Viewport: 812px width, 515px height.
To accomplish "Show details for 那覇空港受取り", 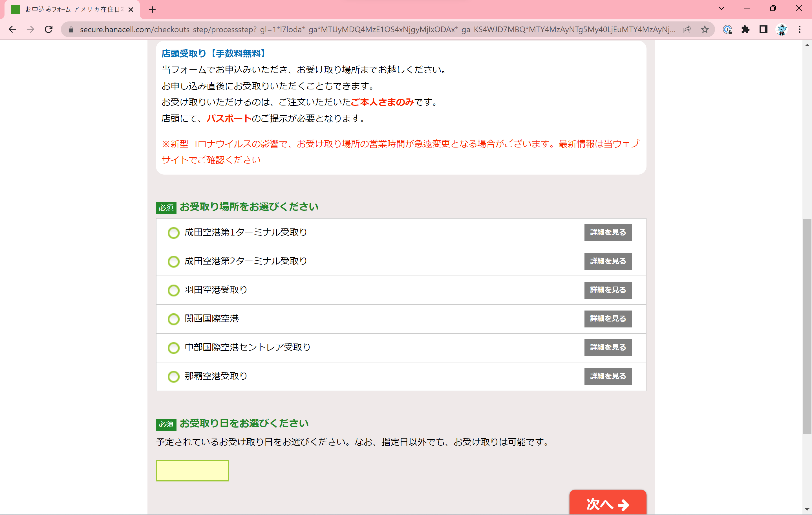I will click(608, 376).
